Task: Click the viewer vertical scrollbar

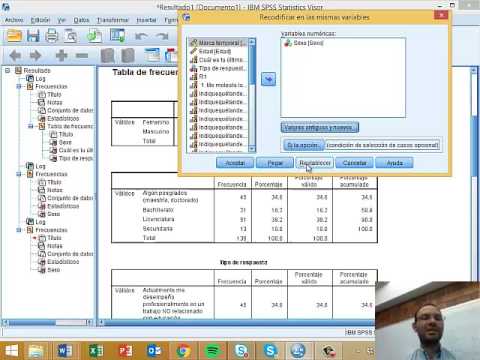Action: [473, 173]
